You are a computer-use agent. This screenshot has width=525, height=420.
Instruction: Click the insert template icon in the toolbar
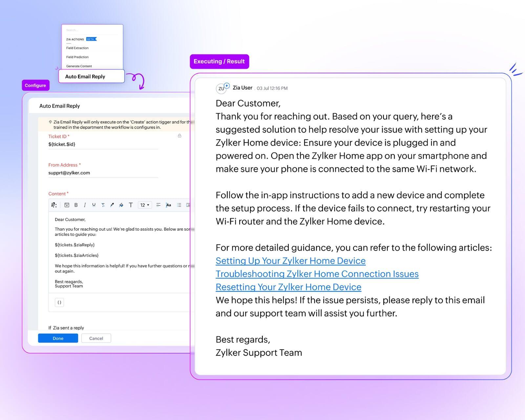pos(67,205)
